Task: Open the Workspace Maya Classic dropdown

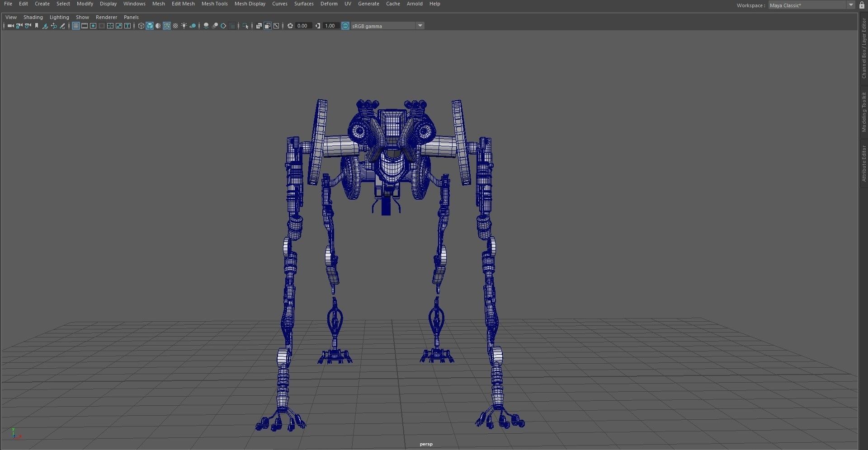Action: (811, 5)
